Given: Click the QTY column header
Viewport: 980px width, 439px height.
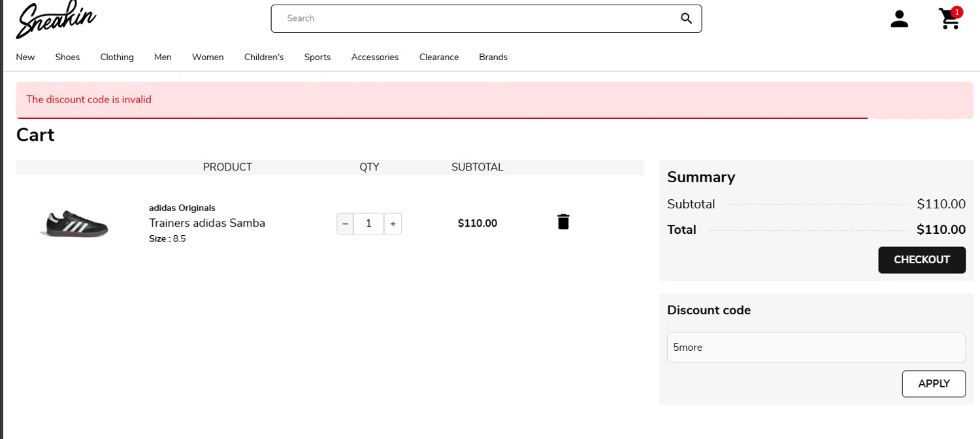Looking at the screenshot, I should 369,167.
